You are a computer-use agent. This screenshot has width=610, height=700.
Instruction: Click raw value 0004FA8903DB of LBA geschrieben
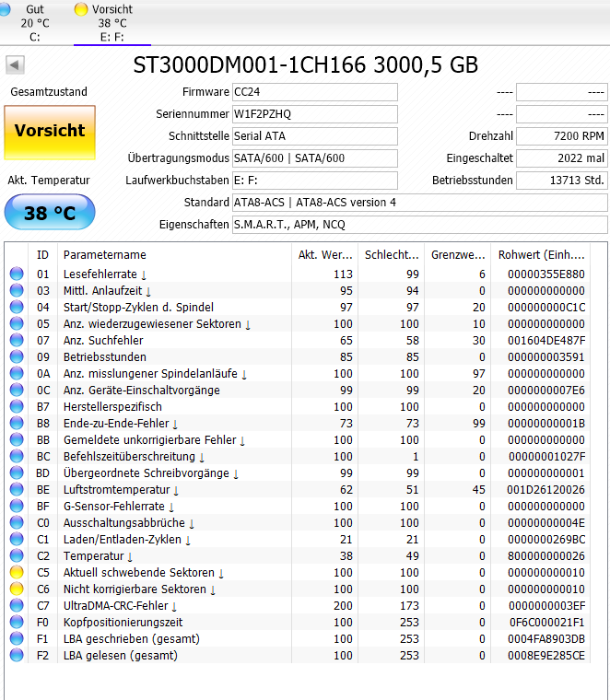(546, 639)
